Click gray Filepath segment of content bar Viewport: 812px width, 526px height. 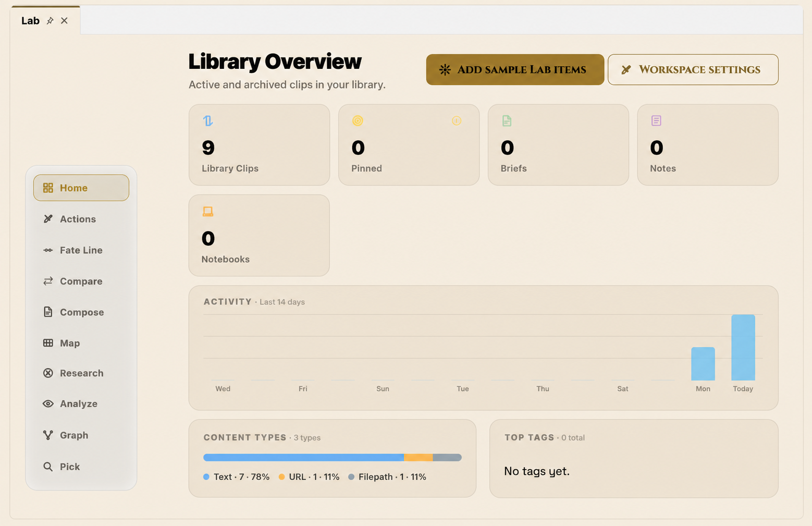pos(447,457)
